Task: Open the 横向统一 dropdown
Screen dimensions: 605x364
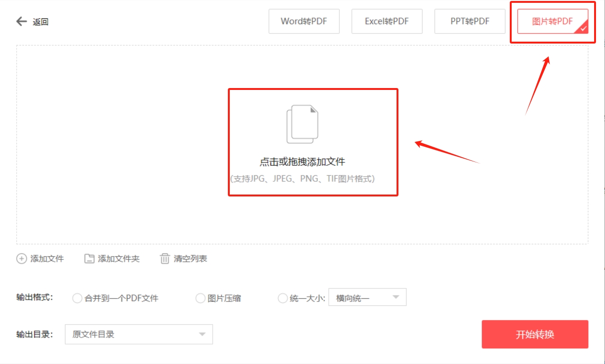Action: pos(367,298)
